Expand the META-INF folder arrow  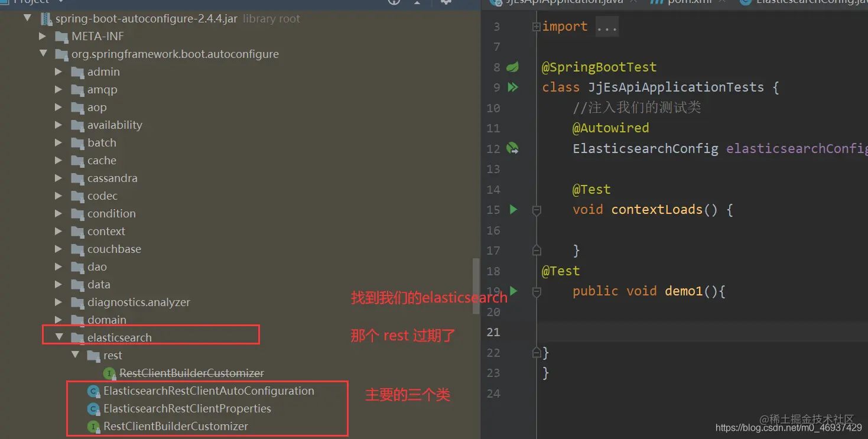tap(43, 36)
